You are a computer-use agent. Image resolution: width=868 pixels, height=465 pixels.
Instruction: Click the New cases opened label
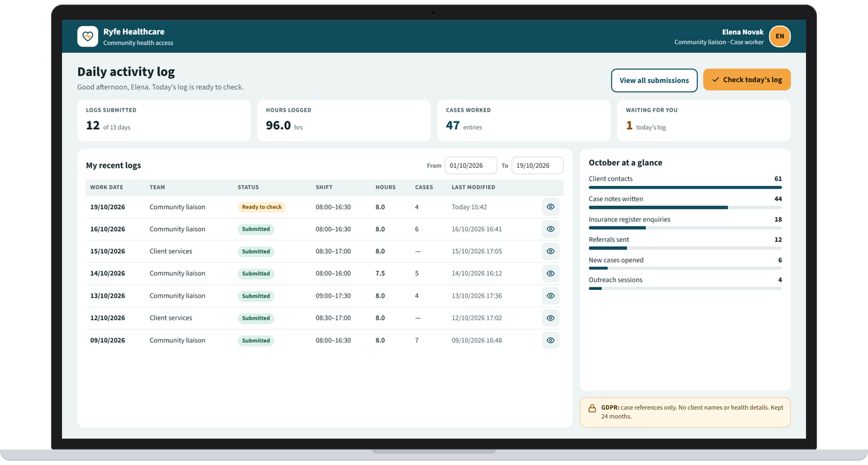(x=616, y=260)
